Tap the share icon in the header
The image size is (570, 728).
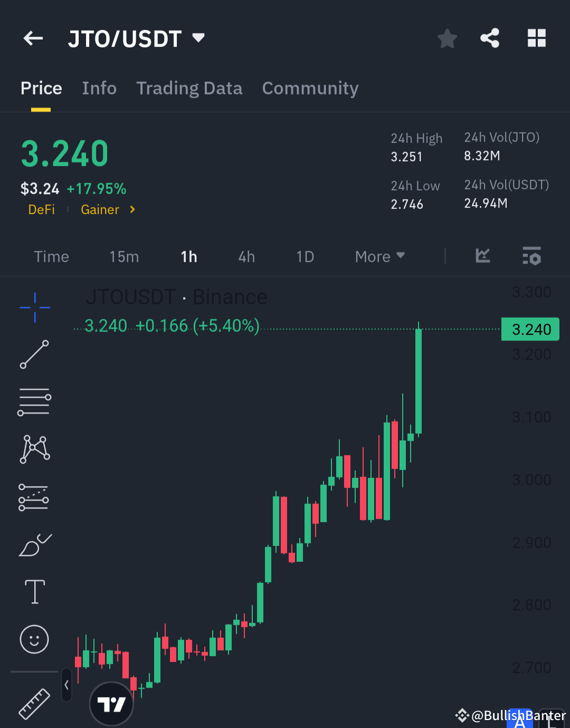pyautogui.click(x=490, y=38)
